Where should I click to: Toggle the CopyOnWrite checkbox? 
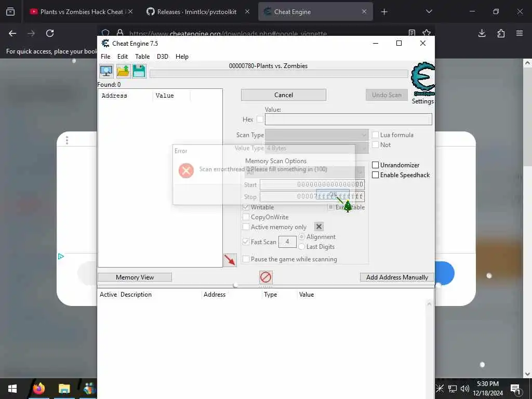[246, 217]
